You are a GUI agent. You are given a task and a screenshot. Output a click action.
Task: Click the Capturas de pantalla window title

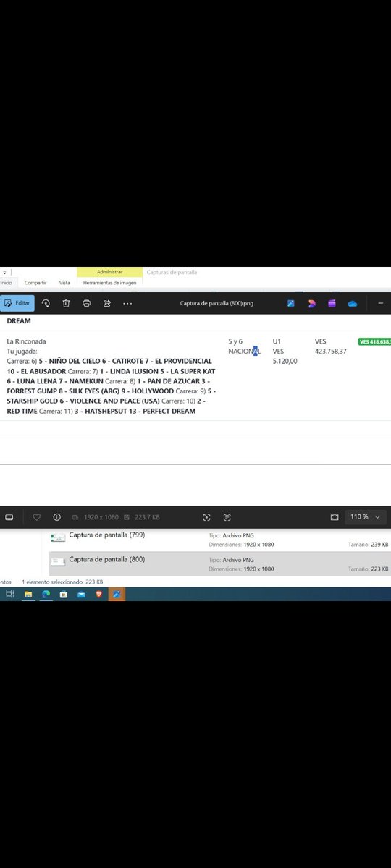172,272
